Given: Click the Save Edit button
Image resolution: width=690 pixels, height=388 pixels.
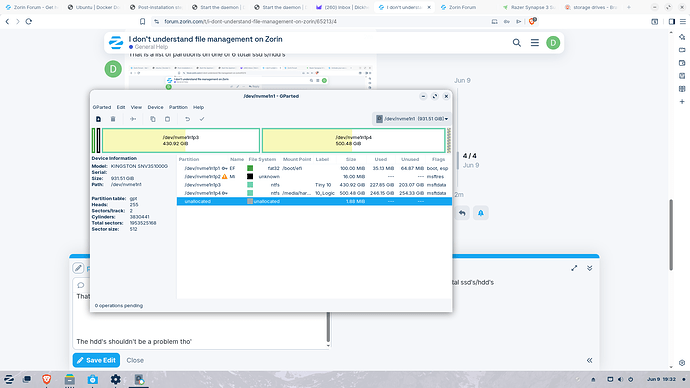Looking at the screenshot, I should point(96,360).
